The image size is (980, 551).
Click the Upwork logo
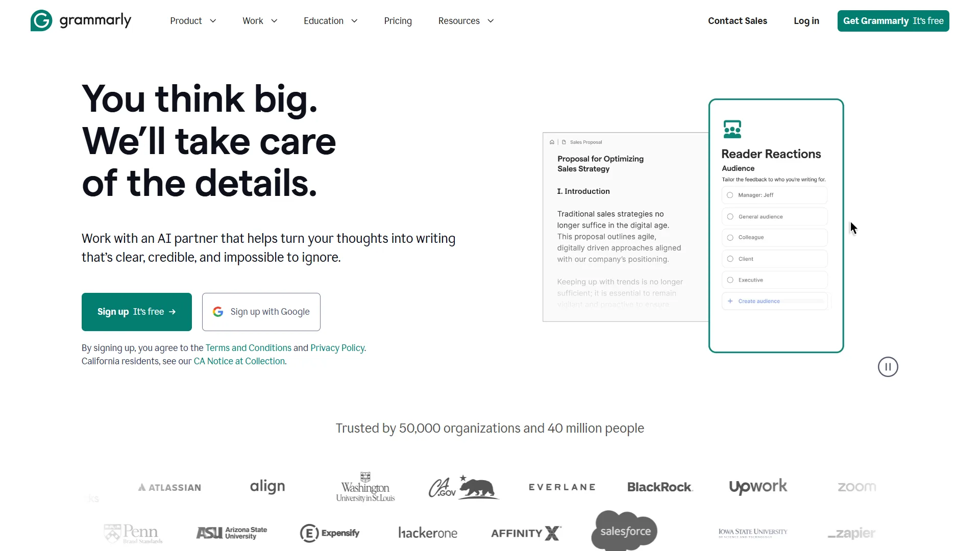click(x=758, y=487)
